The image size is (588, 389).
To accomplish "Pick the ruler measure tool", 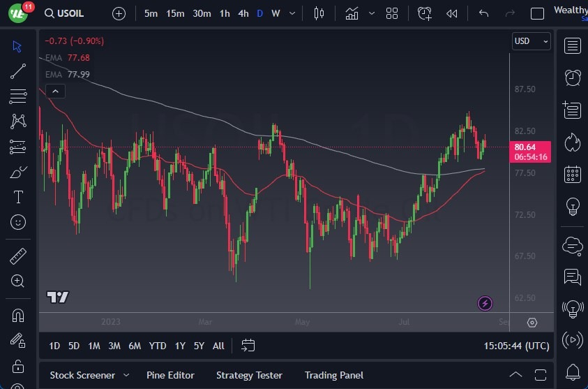I will (18, 256).
